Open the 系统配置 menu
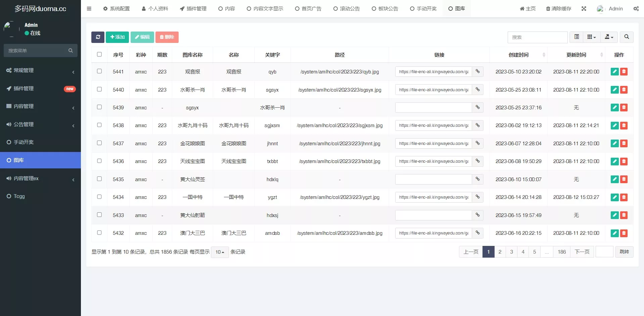This screenshot has height=316, width=644. pos(116,8)
